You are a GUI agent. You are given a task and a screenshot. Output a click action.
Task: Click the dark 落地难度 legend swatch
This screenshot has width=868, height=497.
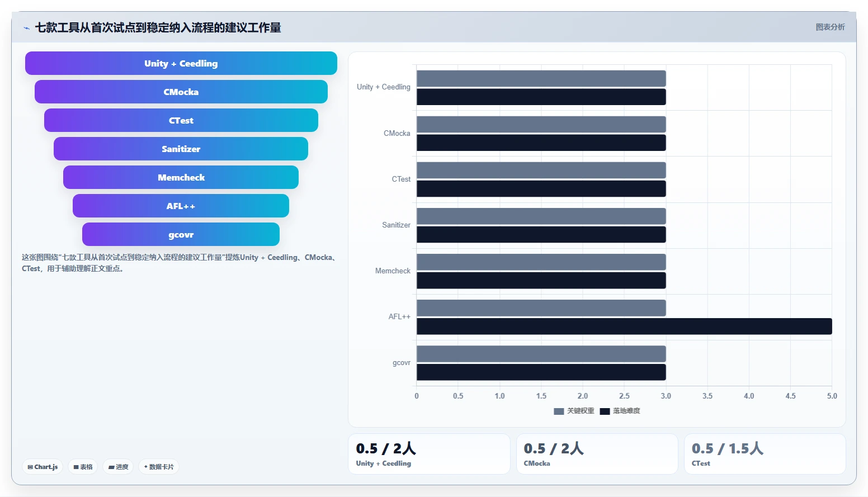pyautogui.click(x=605, y=411)
